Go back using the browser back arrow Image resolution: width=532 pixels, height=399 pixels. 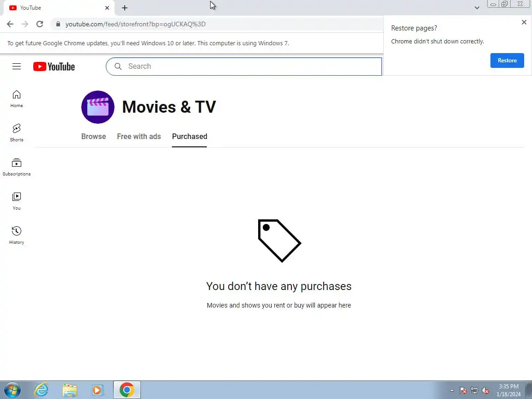tap(10, 24)
